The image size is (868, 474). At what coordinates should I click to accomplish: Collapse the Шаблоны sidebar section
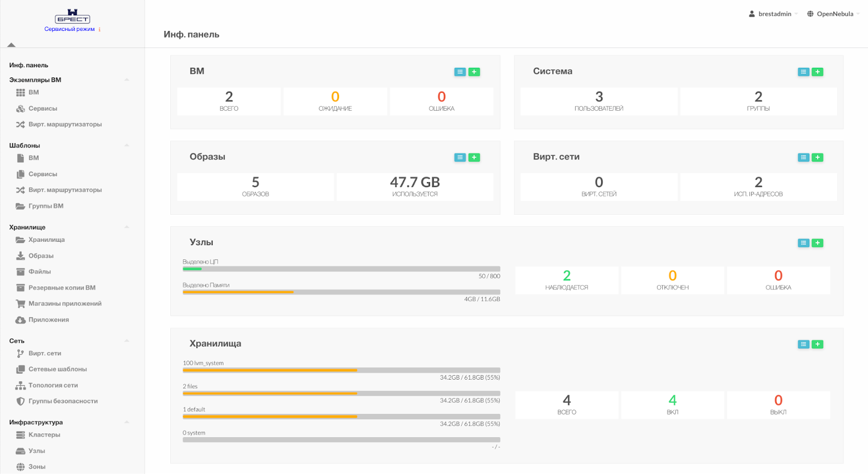pyautogui.click(x=126, y=145)
